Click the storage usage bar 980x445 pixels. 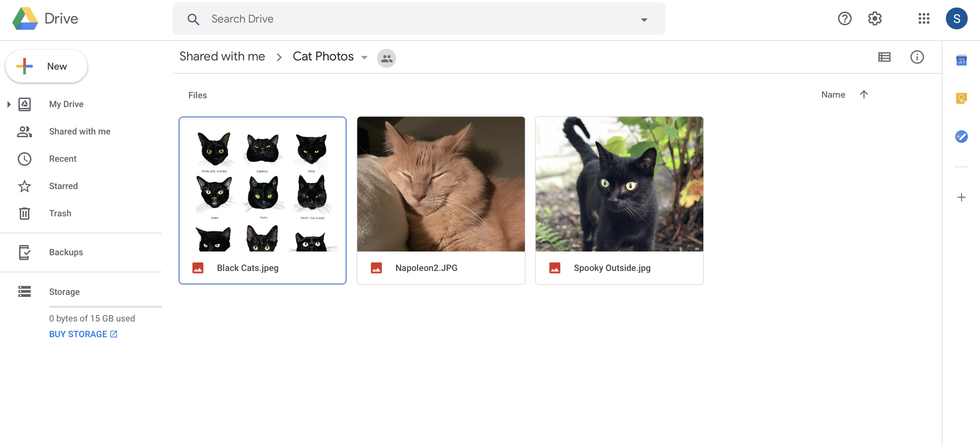coord(105,306)
